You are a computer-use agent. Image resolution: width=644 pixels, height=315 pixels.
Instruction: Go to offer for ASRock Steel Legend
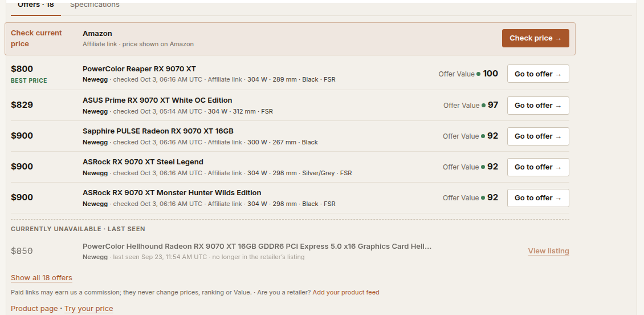click(538, 167)
